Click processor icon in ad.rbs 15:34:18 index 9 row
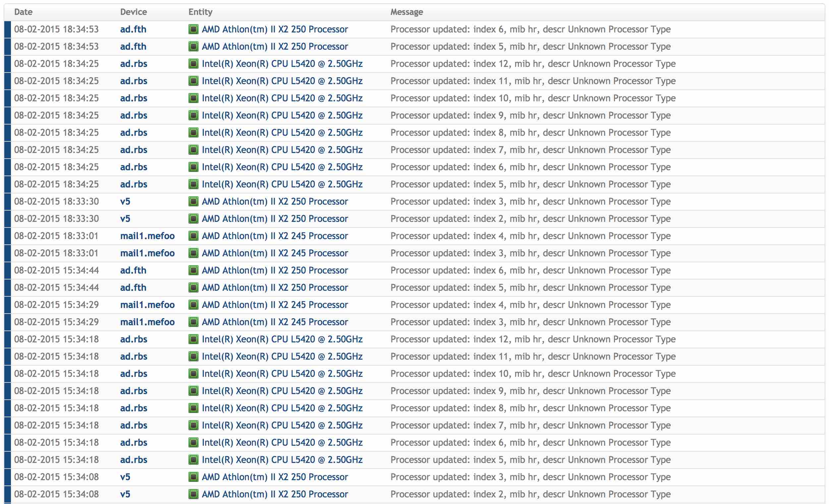This screenshot has height=504, width=829. pos(193,391)
